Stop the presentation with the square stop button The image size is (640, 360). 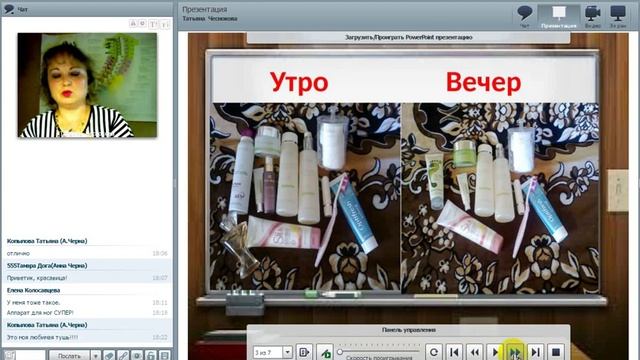[x=556, y=352]
